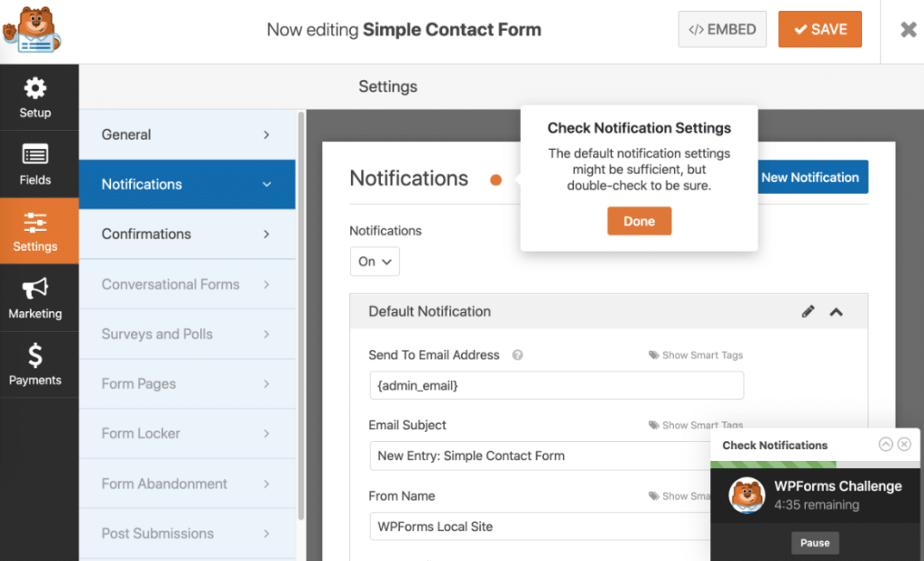Click the WPForms bear mascot logo
The image size is (924, 561).
(32, 30)
